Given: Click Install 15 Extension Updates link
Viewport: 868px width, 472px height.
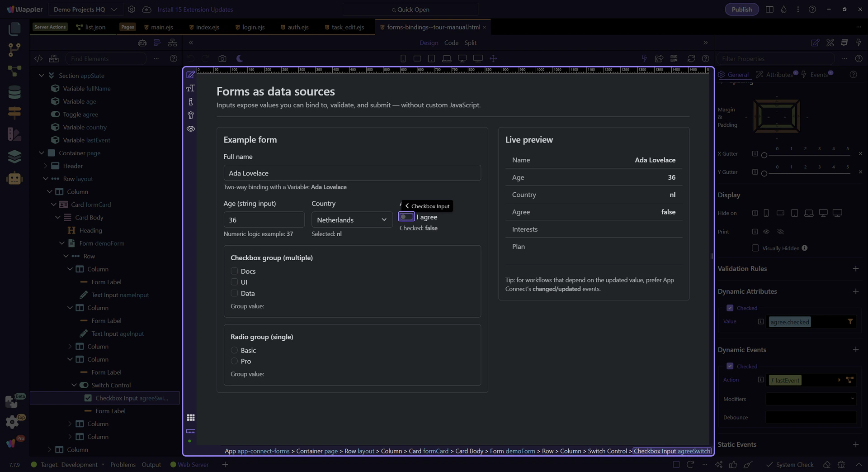Looking at the screenshot, I should coord(195,10).
